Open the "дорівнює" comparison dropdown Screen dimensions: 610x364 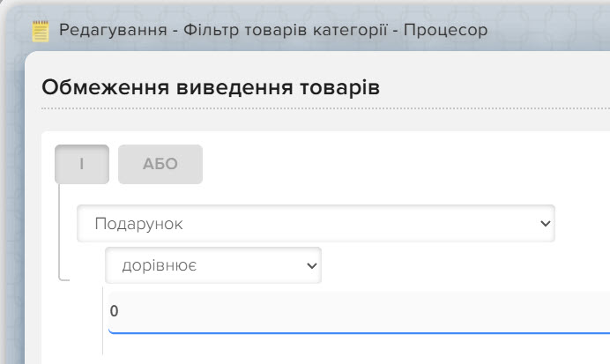point(213,265)
